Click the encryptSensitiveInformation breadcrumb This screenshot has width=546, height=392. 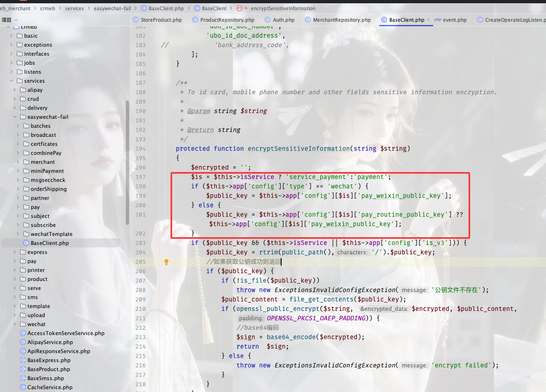pyautogui.click(x=283, y=8)
